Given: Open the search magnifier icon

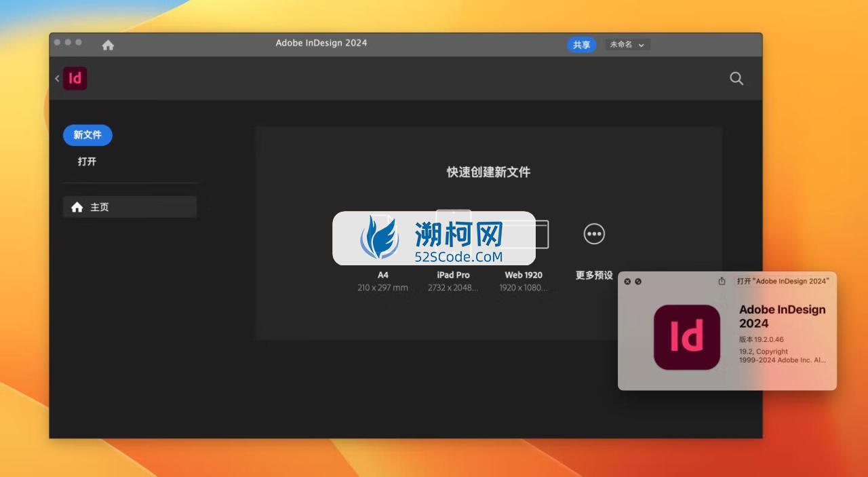Looking at the screenshot, I should pos(736,79).
